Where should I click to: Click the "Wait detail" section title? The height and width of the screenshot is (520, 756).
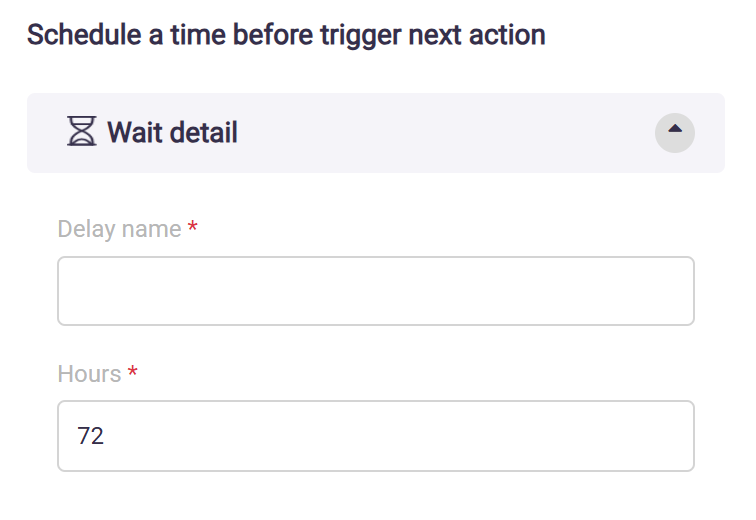[x=172, y=132]
